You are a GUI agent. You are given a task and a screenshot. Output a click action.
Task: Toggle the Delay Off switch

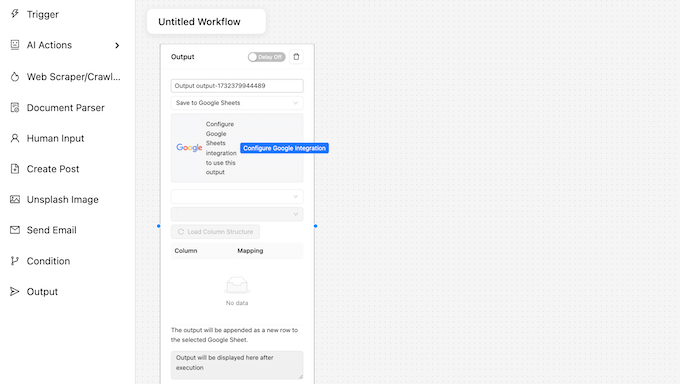pyautogui.click(x=266, y=57)
